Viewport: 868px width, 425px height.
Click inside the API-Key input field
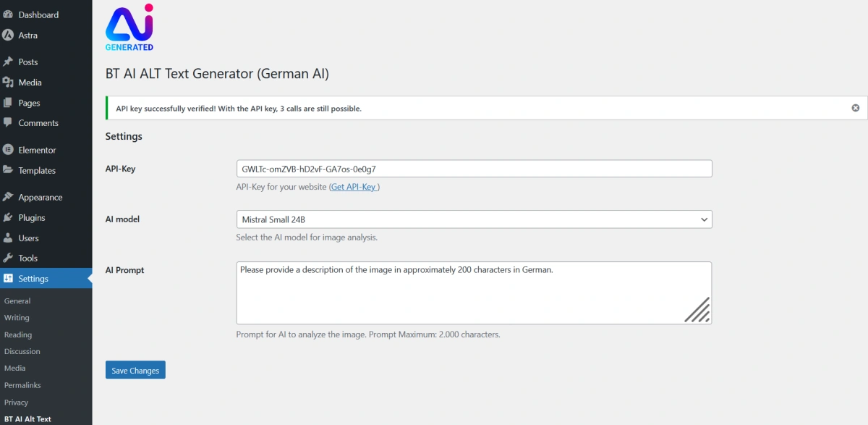point(474,168)
